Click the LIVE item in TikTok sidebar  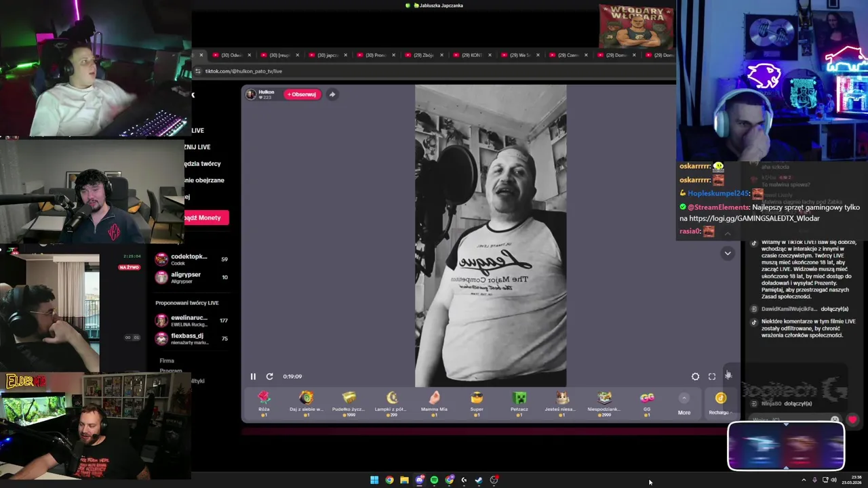197,130
